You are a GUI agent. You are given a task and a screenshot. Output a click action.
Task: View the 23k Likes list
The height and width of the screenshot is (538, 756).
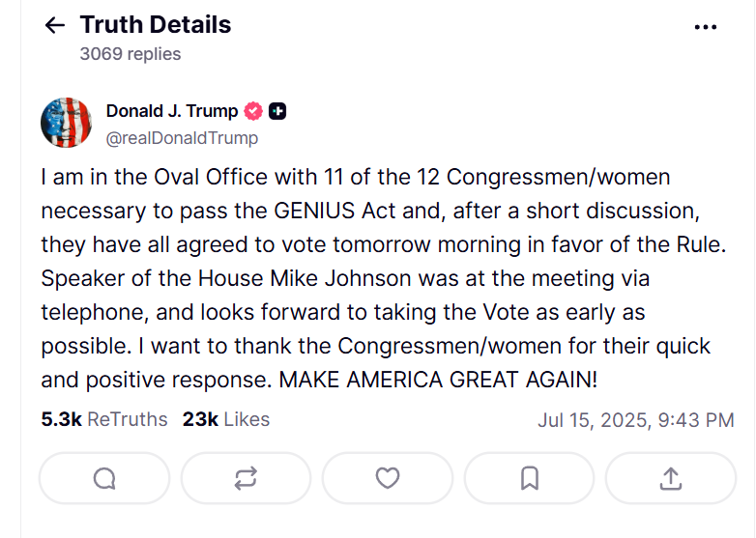click(x=226, y=419)
